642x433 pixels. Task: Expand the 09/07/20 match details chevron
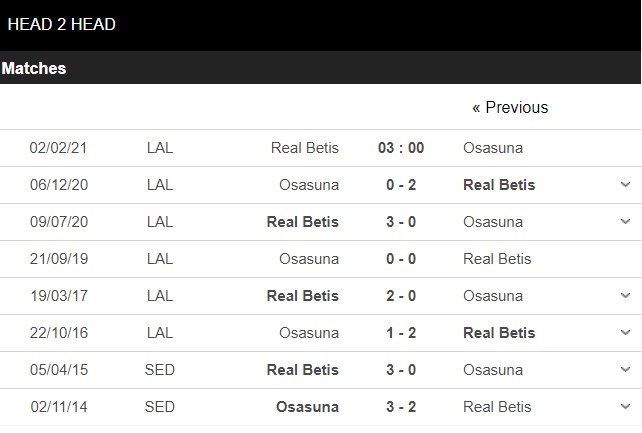[x=625, y=221]
